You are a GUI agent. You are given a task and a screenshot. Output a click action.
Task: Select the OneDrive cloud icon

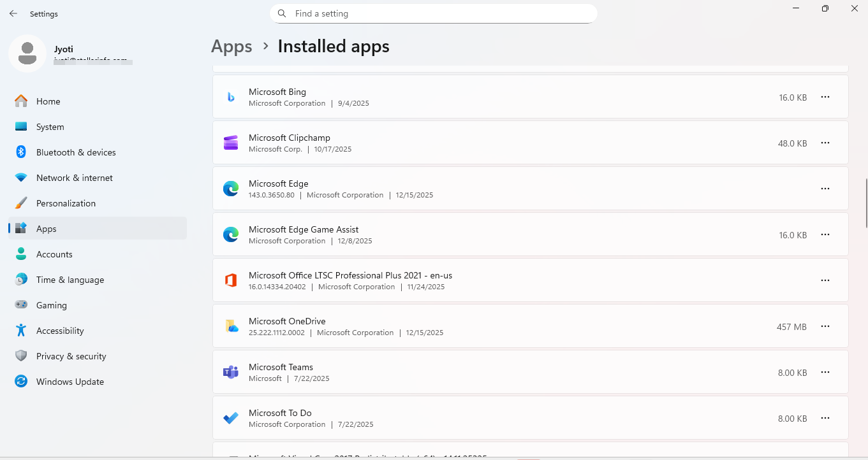[231, 326]
